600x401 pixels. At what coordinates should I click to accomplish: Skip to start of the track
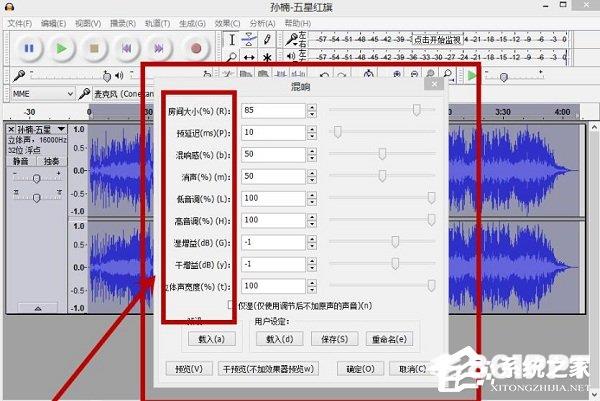coord(126,48)
